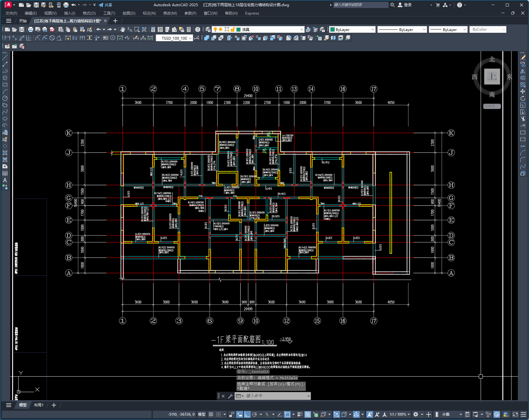Open the 编辑(E) menu
Viewport: 529px width, 420px height.
(31, 13)
